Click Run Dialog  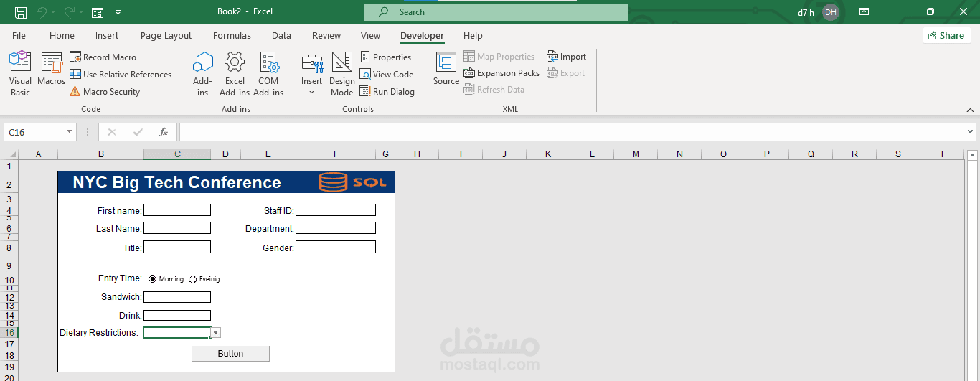(387, 91)
